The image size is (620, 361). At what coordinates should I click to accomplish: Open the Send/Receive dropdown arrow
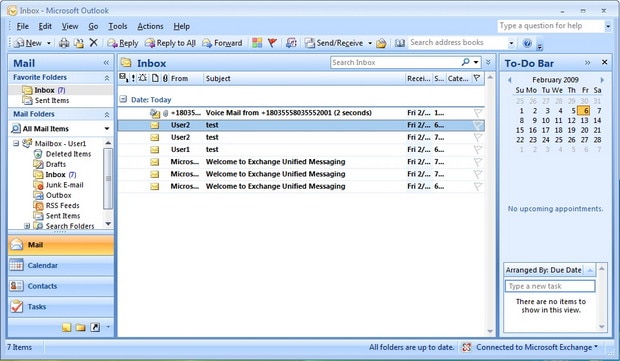pos(370,43)
